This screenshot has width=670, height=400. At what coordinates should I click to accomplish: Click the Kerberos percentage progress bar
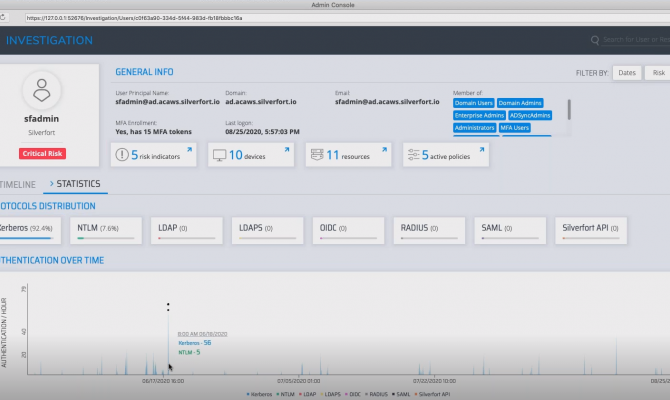coord(26,238)
